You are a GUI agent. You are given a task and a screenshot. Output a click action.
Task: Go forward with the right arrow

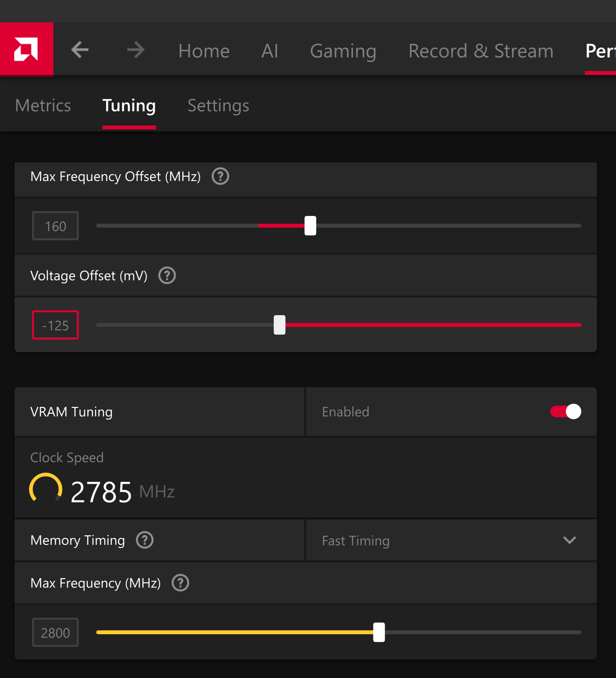[136, 50]
